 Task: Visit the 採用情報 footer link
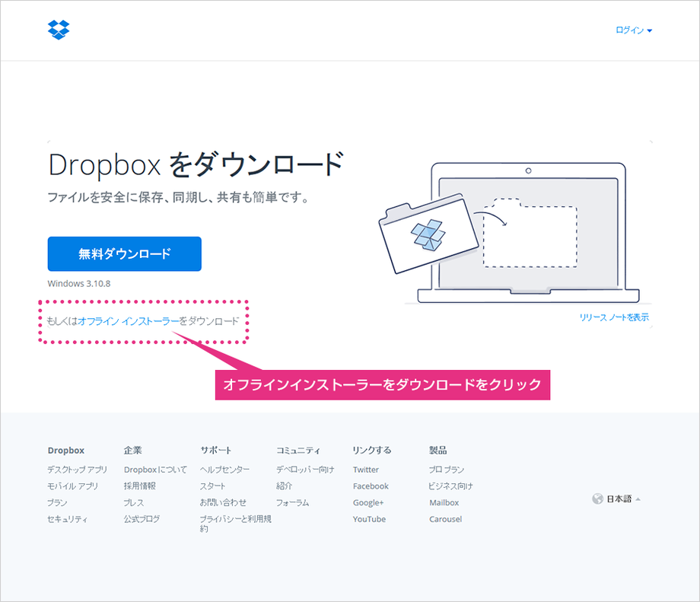(140, 486)
